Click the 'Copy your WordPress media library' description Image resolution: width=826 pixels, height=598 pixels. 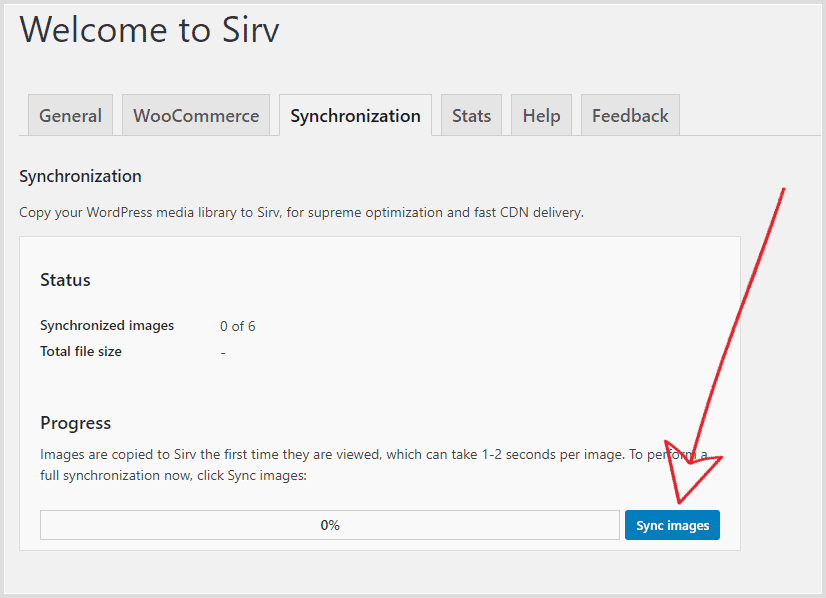(301, 212)
